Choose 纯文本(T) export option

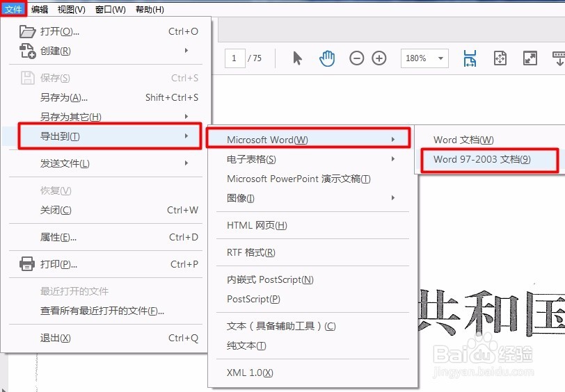point(313,345)
